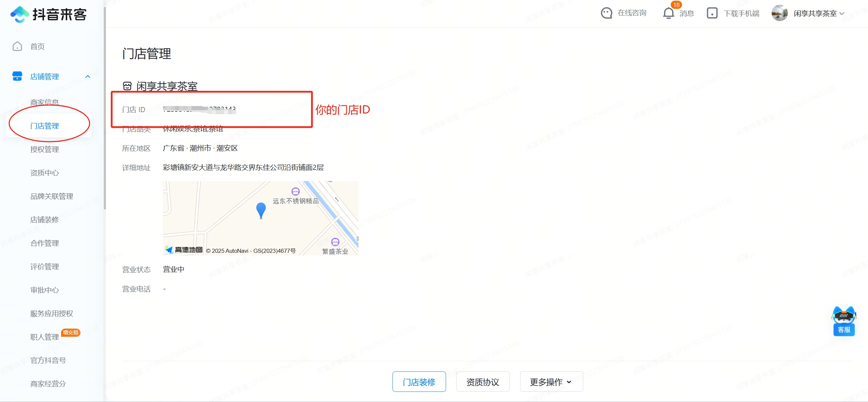Click the 门店装修 store decoration button
868x402 pixels.
[x=419, y=382]
